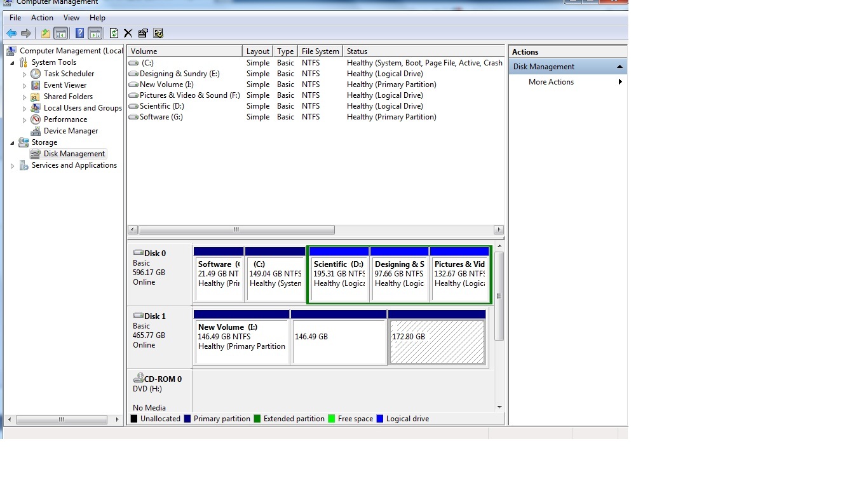The image size is (868, 488).
Task: Click the Back arrow toolbar icon
Action: click(x=11, y=33)
